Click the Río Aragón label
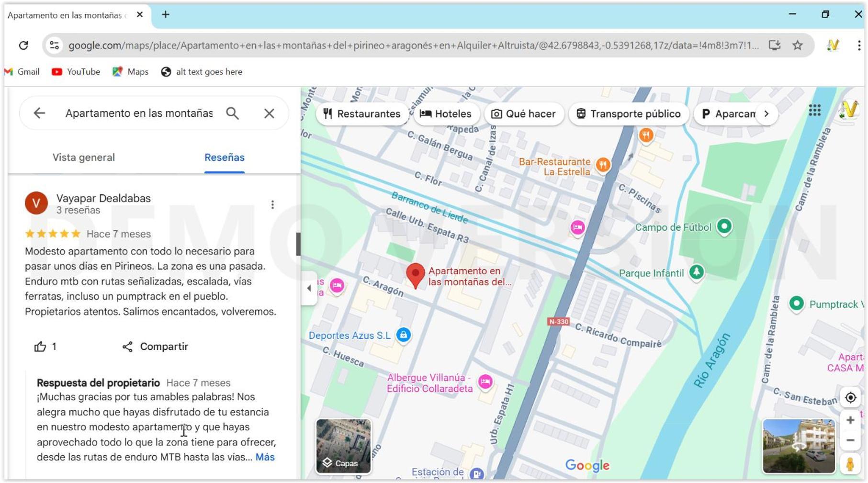 tap(712, 360)
